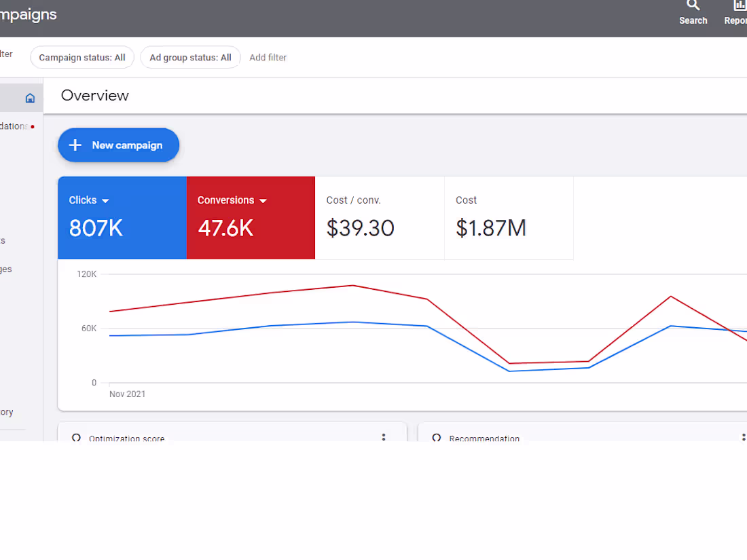The height and width of the screenshot is (560, 747).
Task: Open the Campaign status: All filter dropdown
Action: pyautogui.click(x=81, y=57)
